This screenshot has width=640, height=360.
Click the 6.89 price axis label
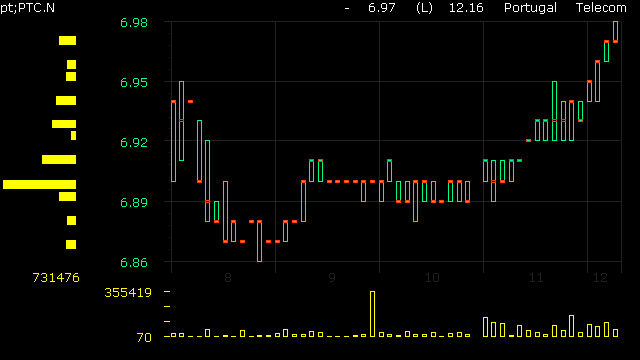[134, 202]
